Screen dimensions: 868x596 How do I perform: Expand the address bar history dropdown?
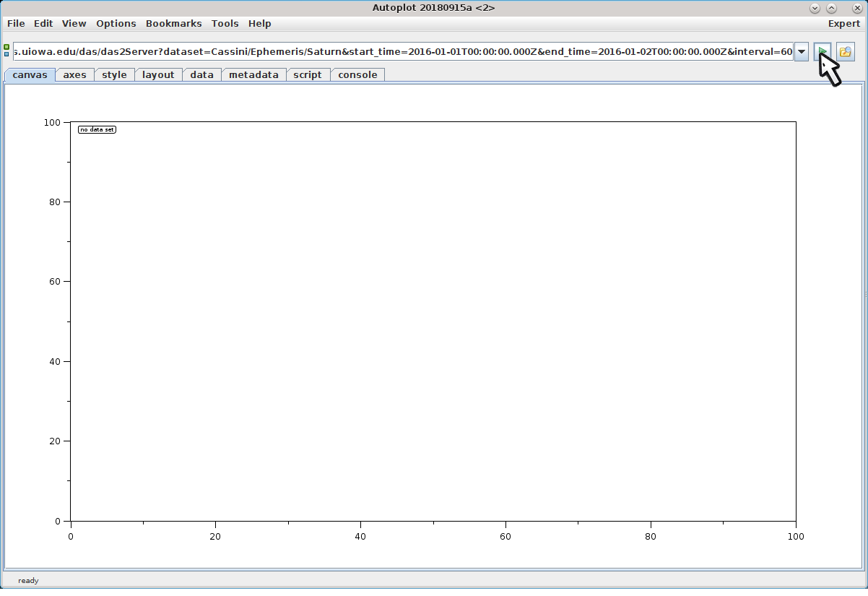tap(802, 52)
